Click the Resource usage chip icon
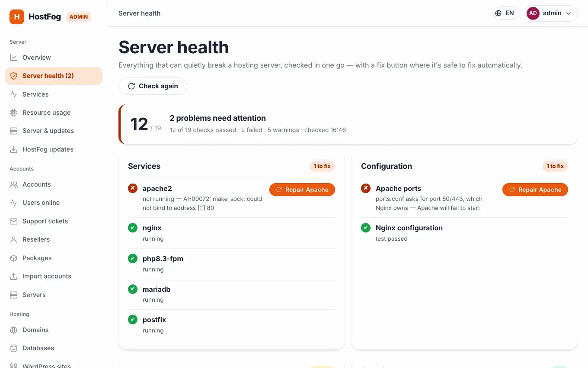This screenshot has height=368, width=588. (x=14, y=113)
